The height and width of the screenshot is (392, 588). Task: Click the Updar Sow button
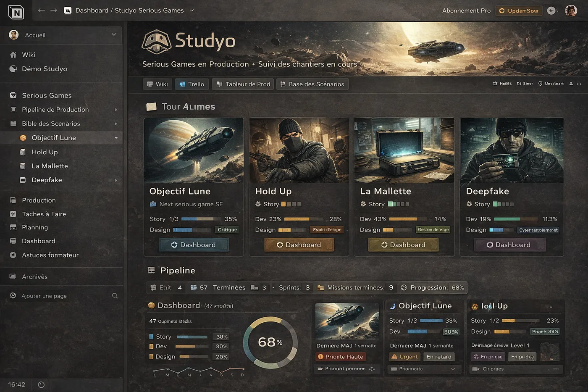[519, 11]
